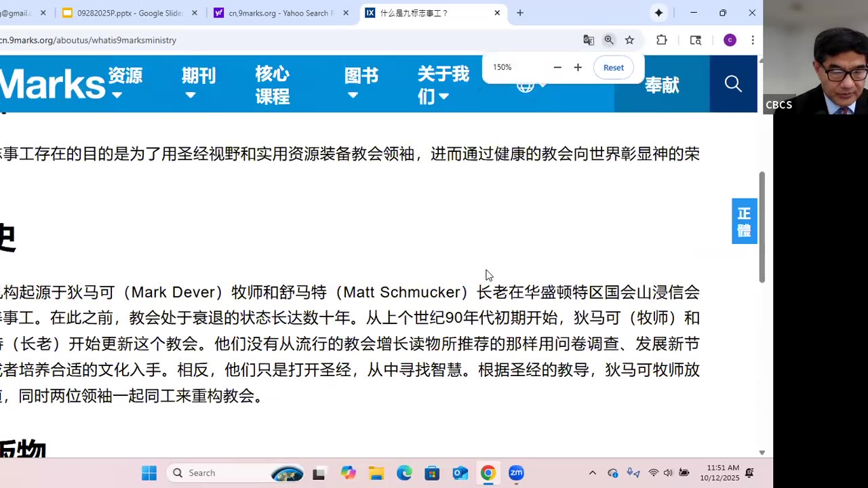Click the page vertical scrollbar thumb
The width and height of the screenshot is (868, 488).
click(762, 227)
